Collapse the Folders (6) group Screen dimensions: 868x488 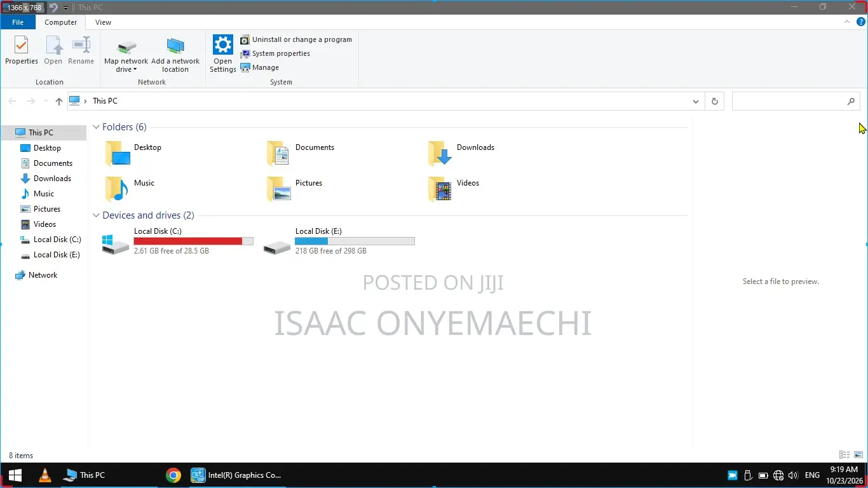click(x=96, y=127)
